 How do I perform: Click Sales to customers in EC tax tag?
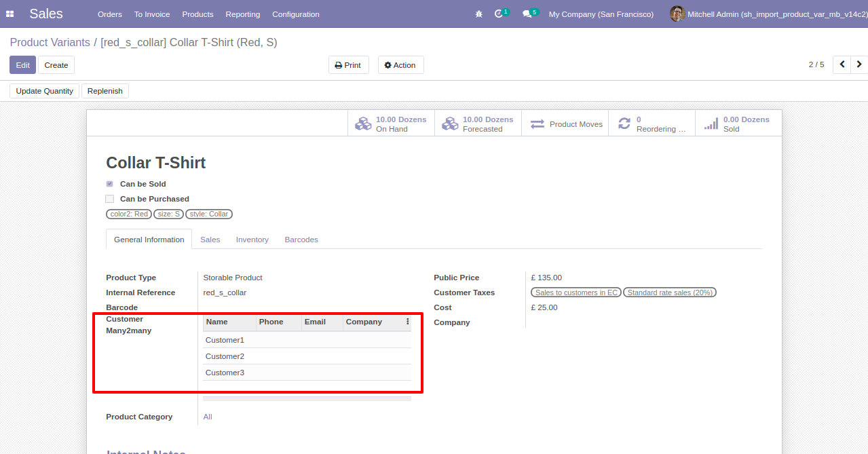(576, 292)
